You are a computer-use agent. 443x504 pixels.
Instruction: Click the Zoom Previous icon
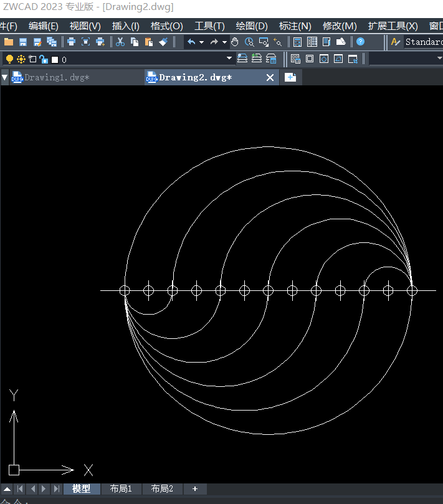[278, 42]
